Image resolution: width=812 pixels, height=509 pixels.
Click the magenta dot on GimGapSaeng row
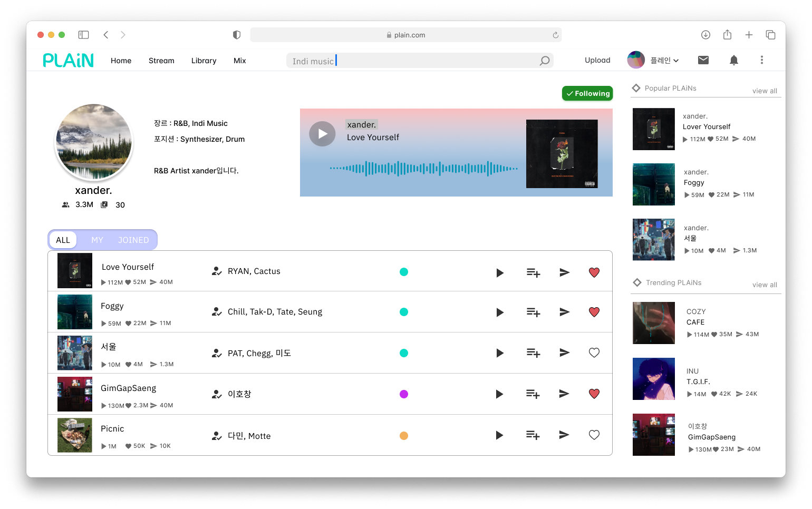[404, 394]
